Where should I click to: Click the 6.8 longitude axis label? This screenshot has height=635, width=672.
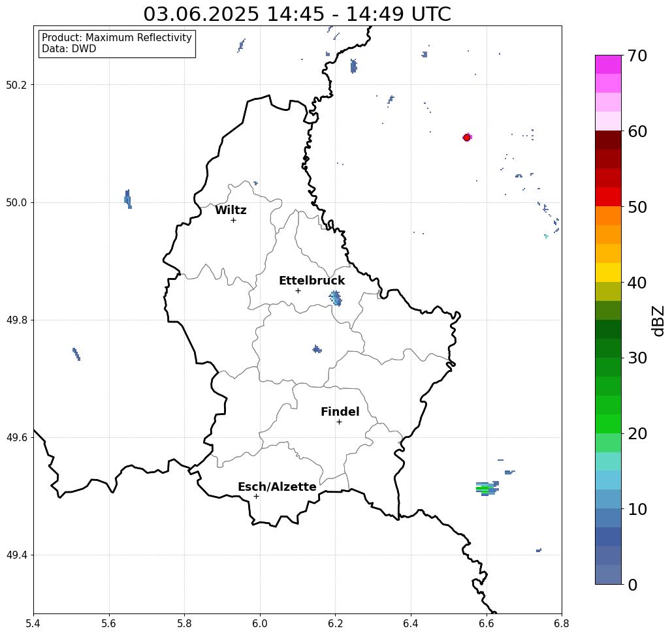(x=562, y=623)
